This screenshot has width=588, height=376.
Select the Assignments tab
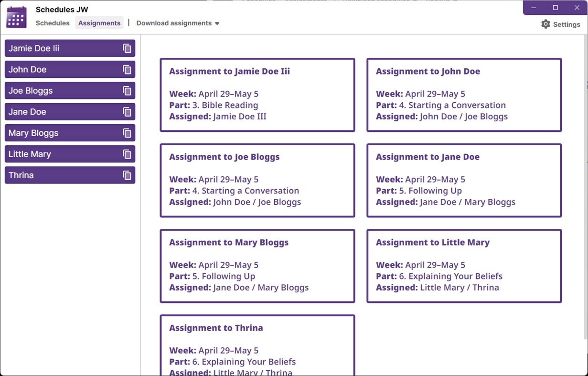(99, 23)
